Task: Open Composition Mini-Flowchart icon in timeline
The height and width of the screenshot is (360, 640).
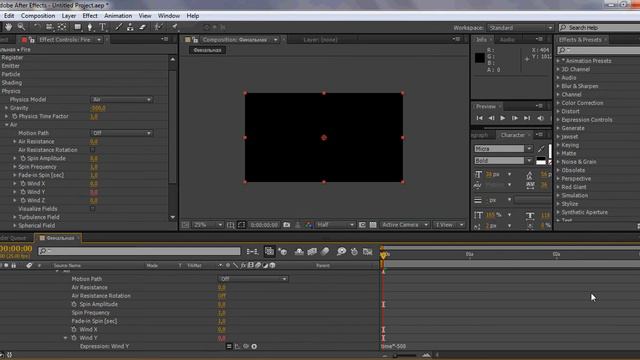Action: click(x=252, y=252)
